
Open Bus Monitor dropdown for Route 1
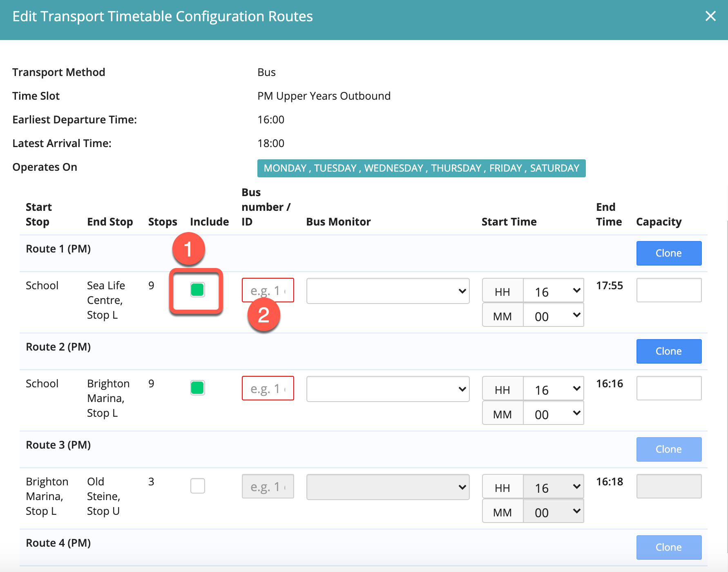point(387,291)
